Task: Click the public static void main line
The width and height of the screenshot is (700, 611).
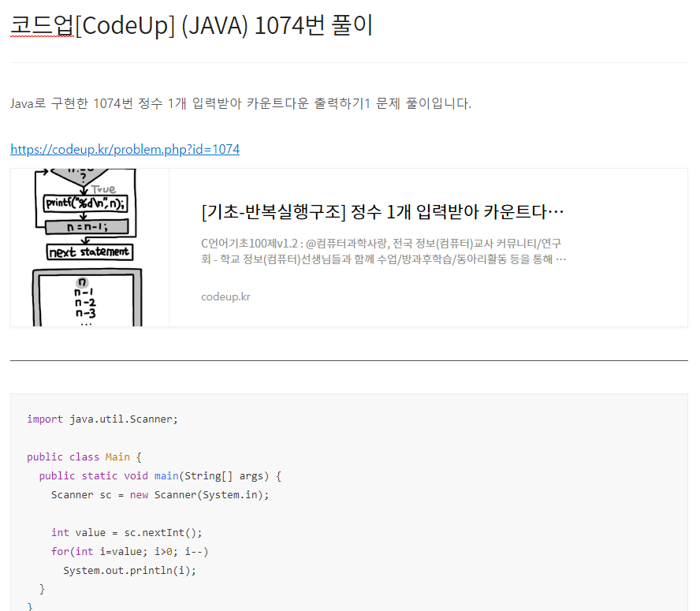Action: point(160,476)
